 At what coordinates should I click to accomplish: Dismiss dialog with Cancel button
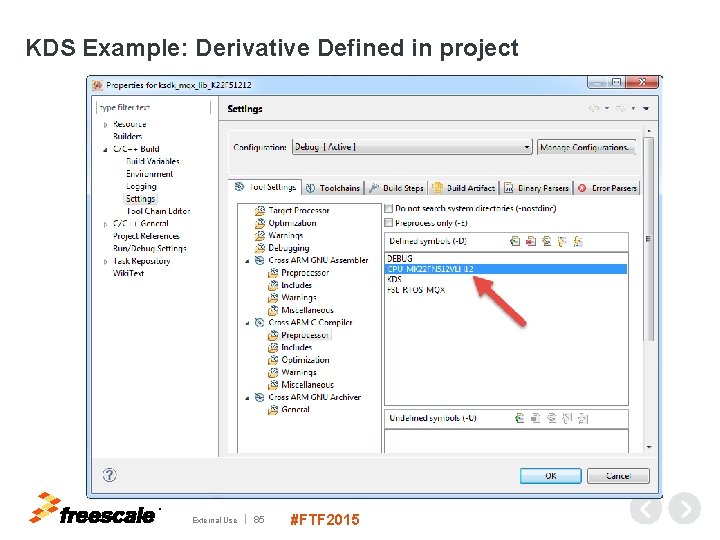[x=618, y=476]
